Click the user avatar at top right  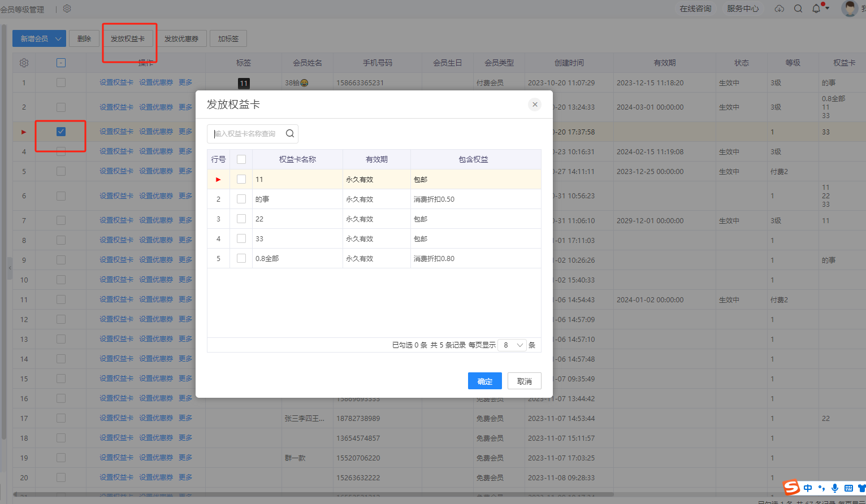coord(849,8)
